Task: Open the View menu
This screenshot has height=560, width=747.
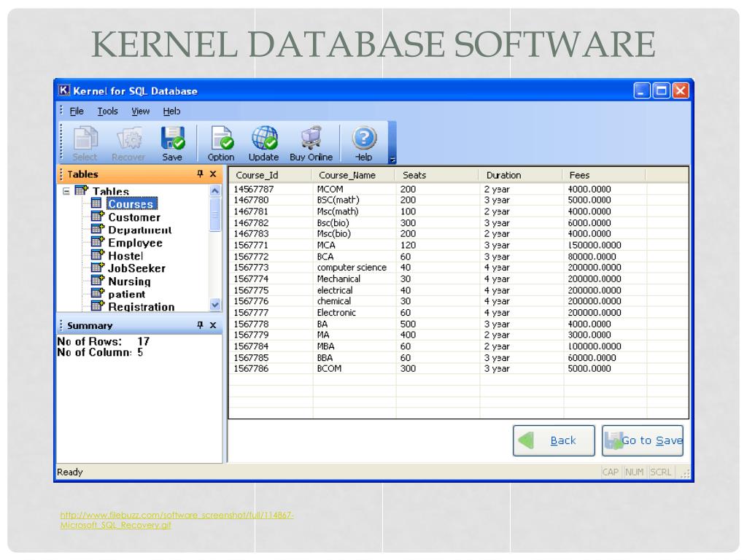Action: tap(141, 112)
